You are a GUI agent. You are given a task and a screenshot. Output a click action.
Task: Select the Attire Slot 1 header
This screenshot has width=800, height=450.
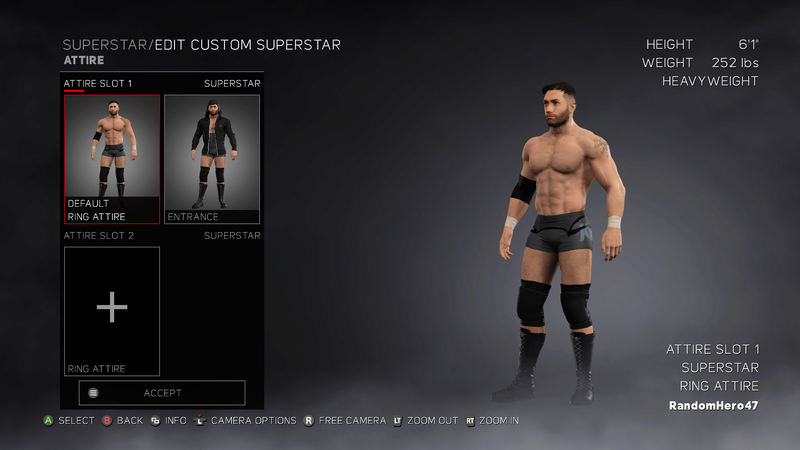(97, 83)
